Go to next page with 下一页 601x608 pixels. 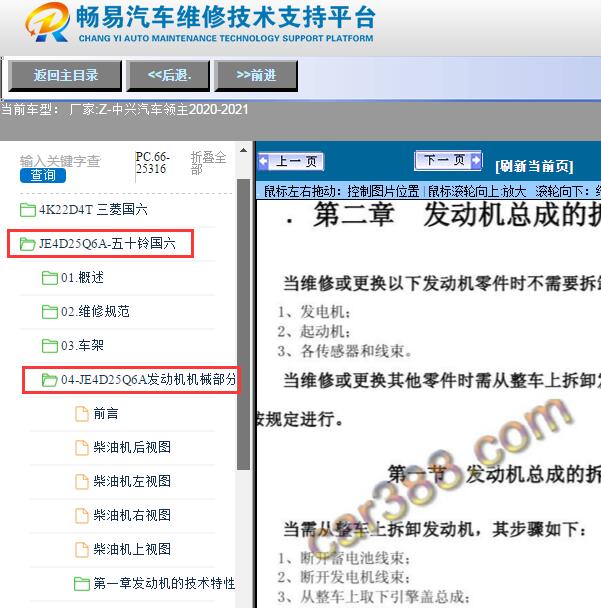[448, 160]
